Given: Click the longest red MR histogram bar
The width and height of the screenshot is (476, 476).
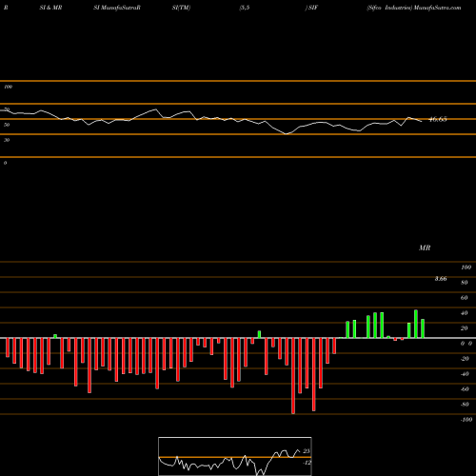Looking at the screenshot, I should pyautogui.click(x=293, y=376).
